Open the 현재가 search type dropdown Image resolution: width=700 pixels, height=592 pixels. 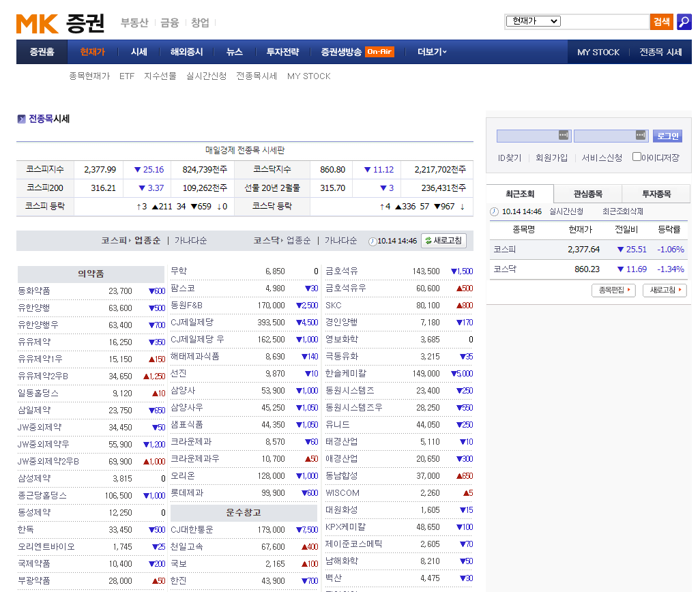[x=533, y=21]
